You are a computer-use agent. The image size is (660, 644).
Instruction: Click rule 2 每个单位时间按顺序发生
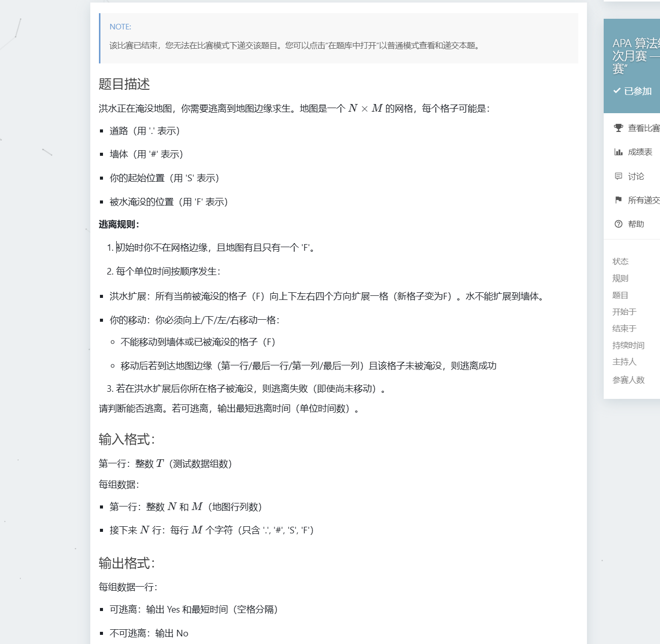[x=168, y=272]
